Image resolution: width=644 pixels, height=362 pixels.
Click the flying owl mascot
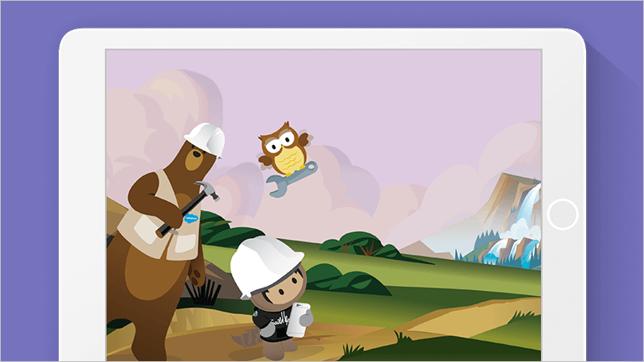[285, 149]
